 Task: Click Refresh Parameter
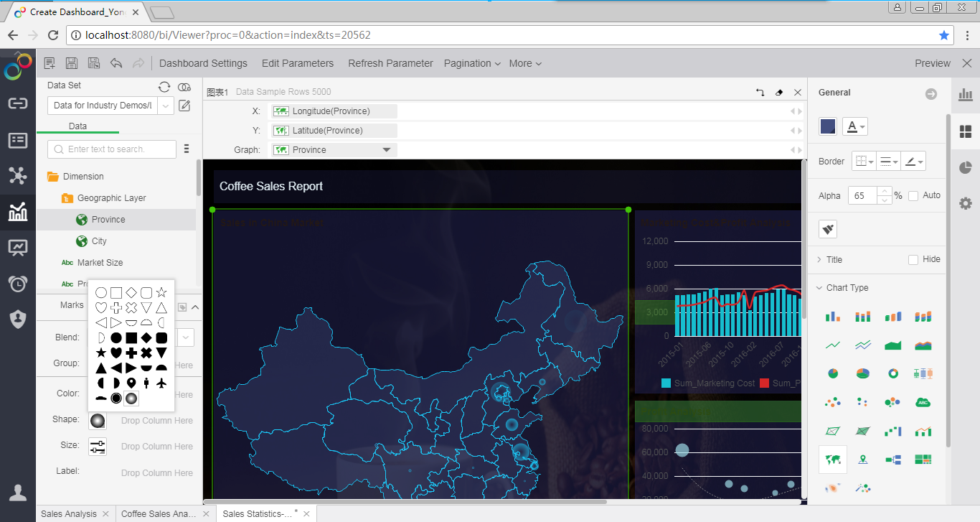click(x=390, y=63)
